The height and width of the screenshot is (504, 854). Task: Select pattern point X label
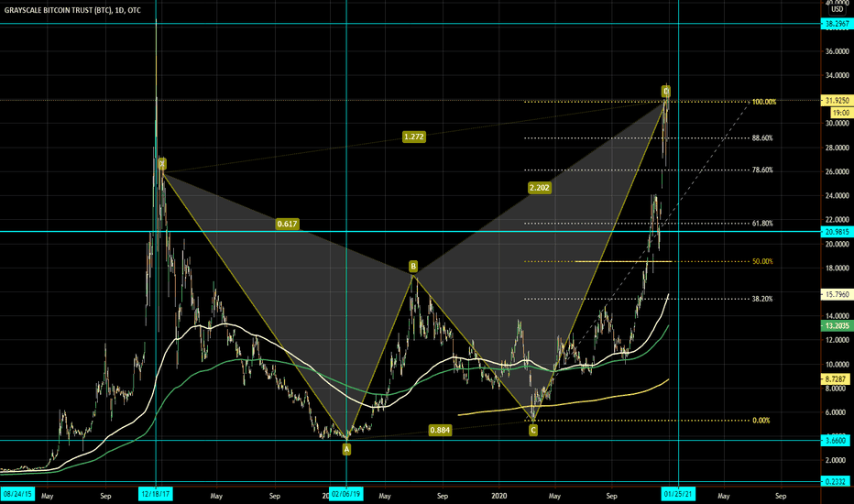pyautogui.click(x=162, y=163)
